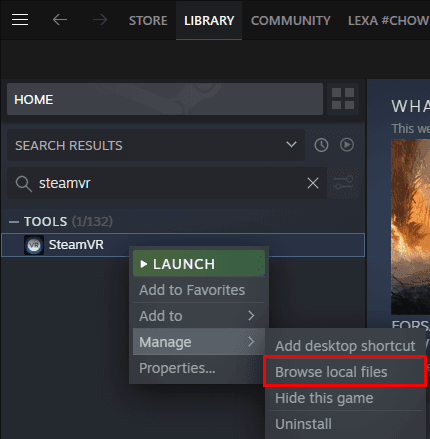
Task: Open the featured game artwork thumbnail
Action: (x=410, y=227)
